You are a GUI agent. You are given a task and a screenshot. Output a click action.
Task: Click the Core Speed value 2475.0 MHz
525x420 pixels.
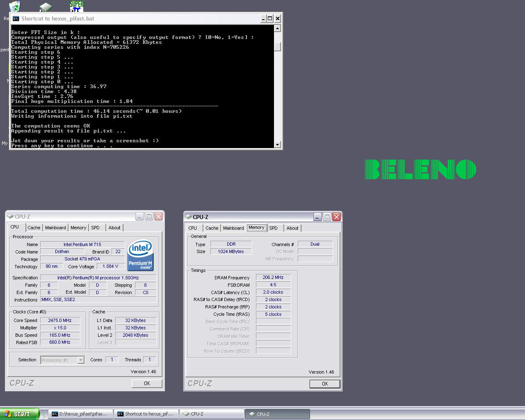pyautogui.click(x=60, y=320)
